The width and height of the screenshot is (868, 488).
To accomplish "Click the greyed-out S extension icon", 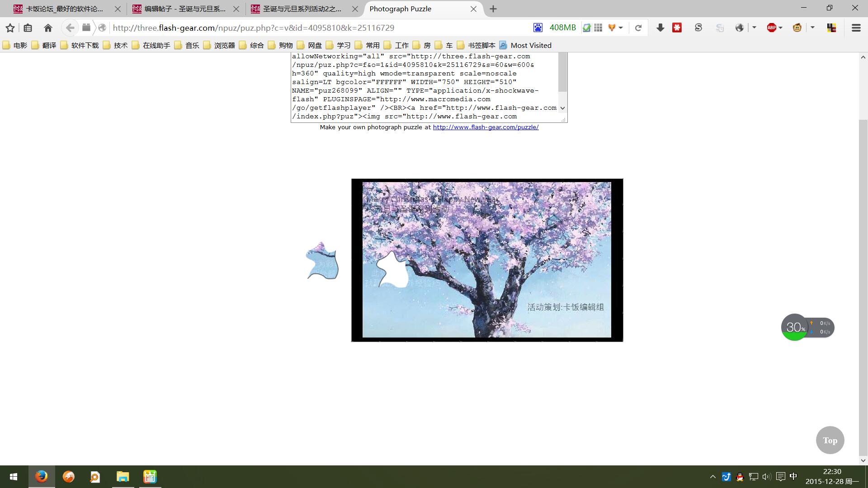I will [720, 28].
